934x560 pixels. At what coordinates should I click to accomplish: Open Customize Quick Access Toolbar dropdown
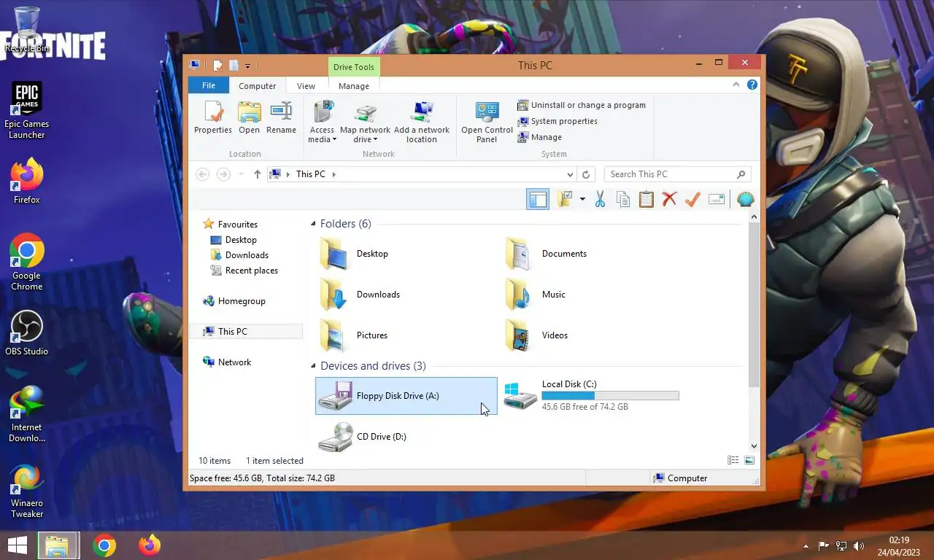click(x=248, y=66)
